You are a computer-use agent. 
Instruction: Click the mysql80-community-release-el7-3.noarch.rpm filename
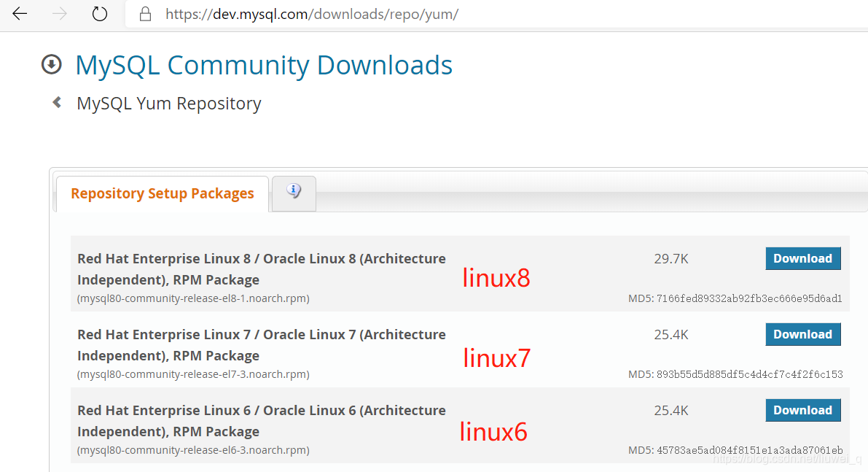(x=193, y=374)
